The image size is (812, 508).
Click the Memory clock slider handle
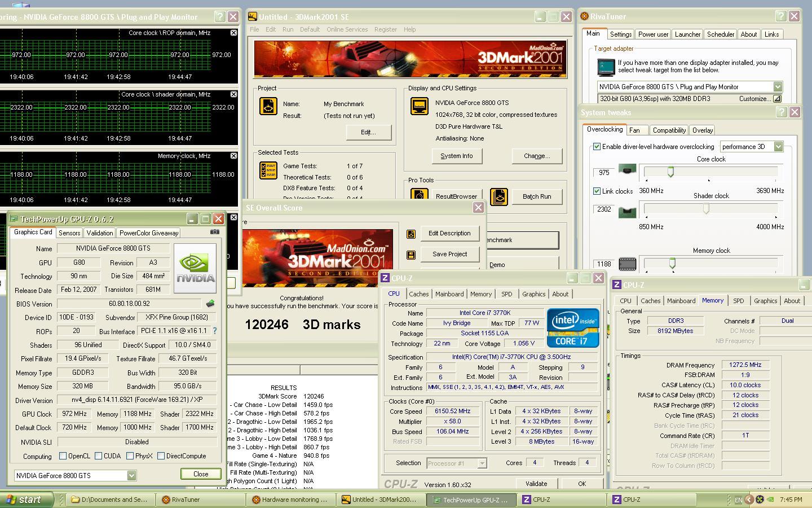[x=672, y=263]
